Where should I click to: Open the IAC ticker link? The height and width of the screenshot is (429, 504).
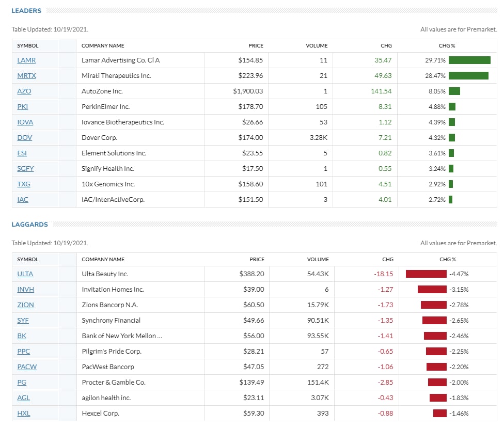[x=23, y=200]
